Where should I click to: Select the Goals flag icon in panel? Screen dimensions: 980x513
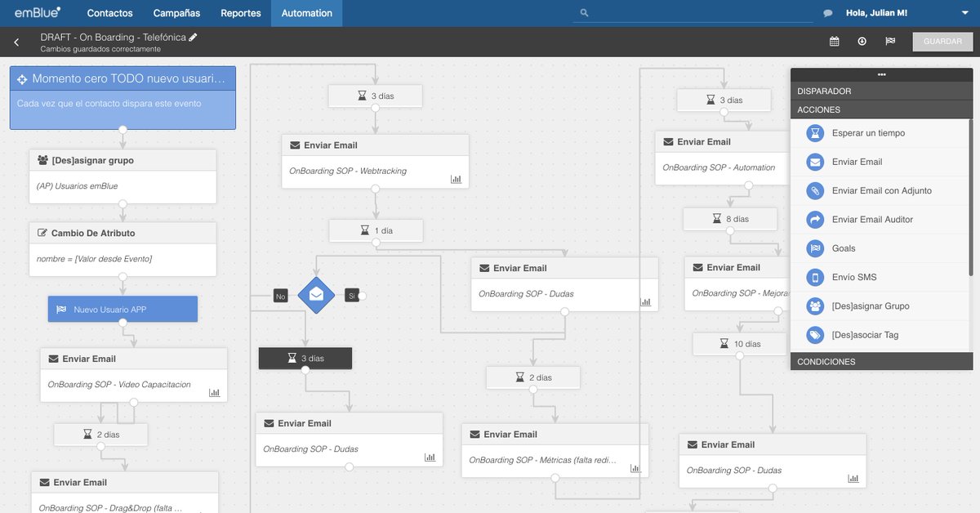[x=815, y=248]
